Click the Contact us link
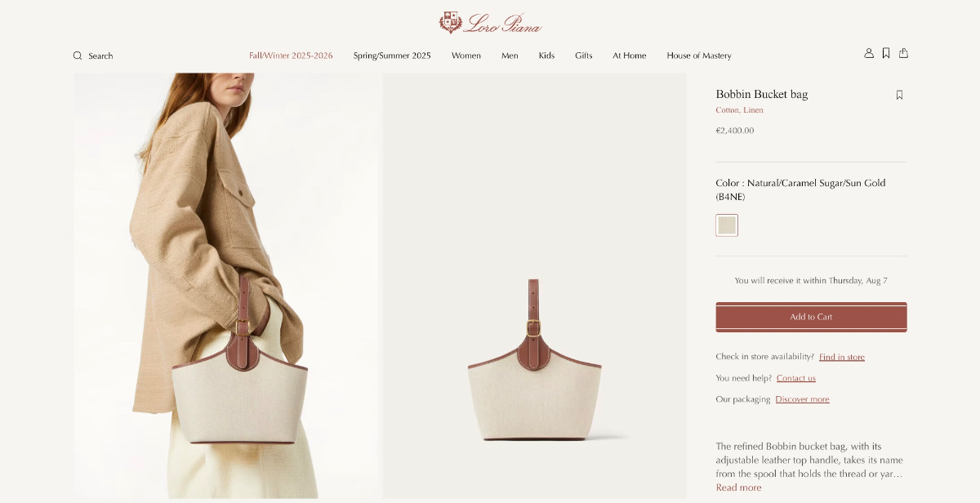980x503 pixels. point(796,378)
